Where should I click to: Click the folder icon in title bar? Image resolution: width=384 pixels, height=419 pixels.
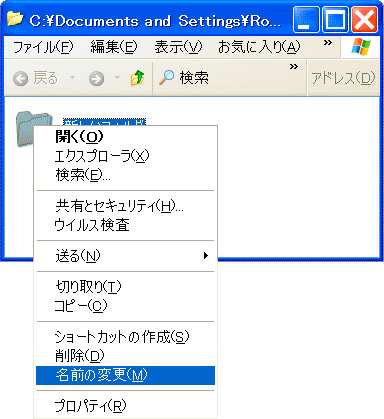(15, 19)
